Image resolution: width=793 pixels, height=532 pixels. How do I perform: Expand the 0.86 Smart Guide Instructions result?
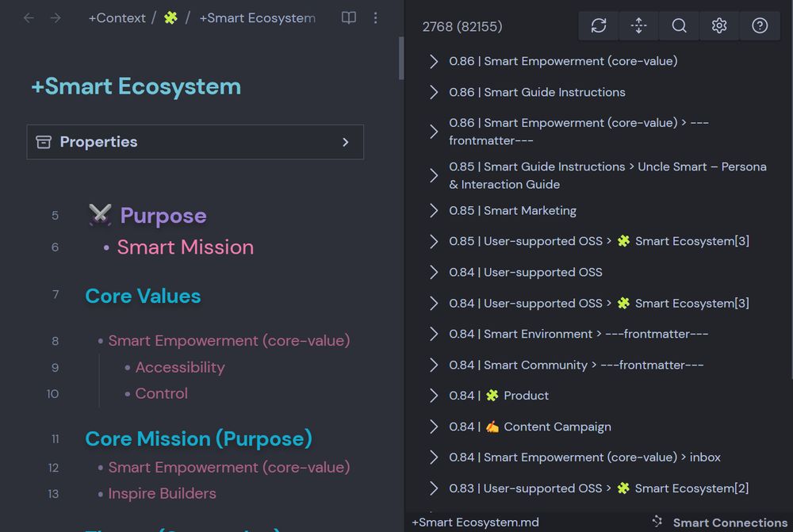pyautogui.click(x=434, y=92)
